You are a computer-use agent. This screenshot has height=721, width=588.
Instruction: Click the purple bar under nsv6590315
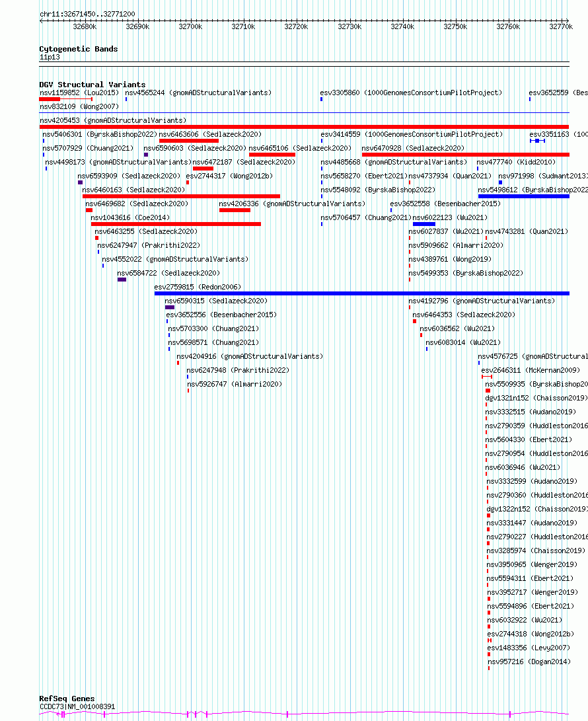click(170, 307)
